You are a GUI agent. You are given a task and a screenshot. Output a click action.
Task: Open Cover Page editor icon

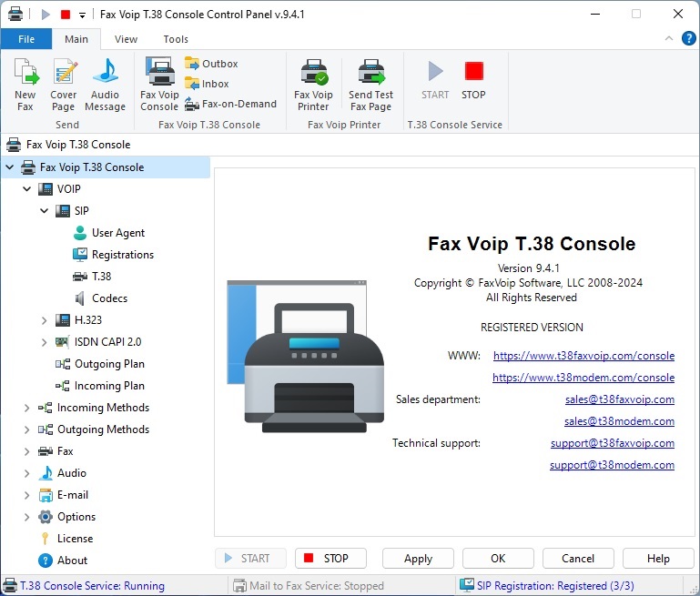tap(64, 85)
